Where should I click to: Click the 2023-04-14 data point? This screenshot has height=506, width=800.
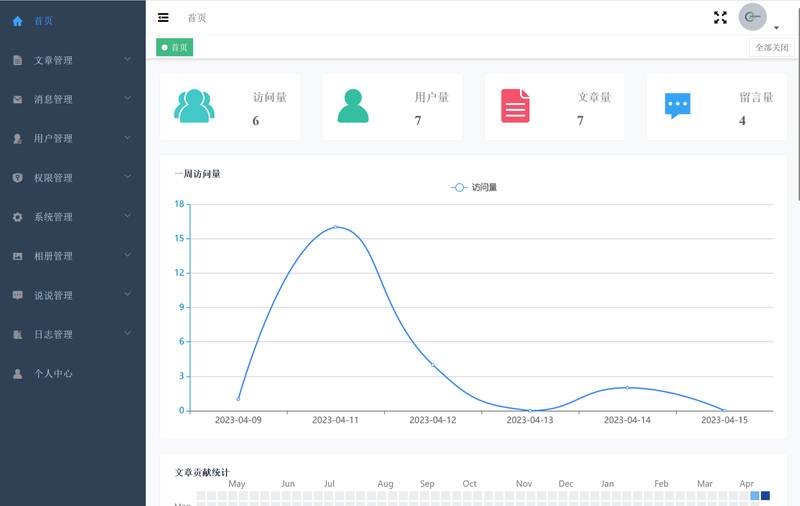point(627,388)
